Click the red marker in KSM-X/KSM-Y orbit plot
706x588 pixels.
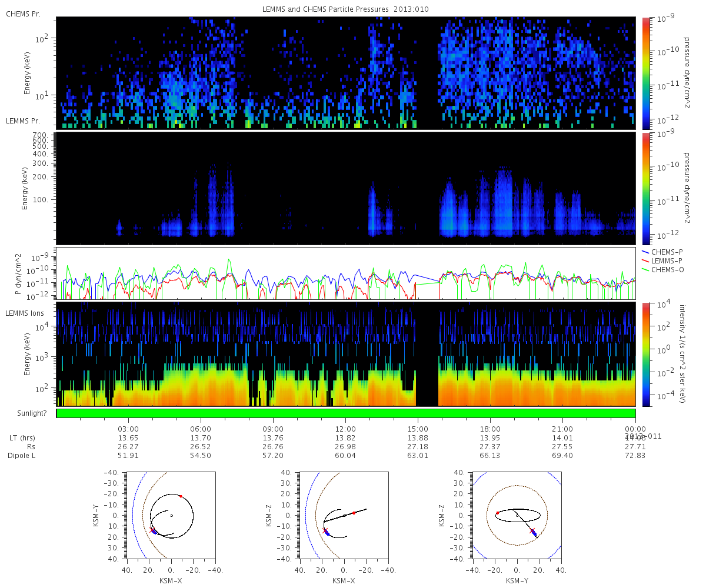(x=181, y=496)
